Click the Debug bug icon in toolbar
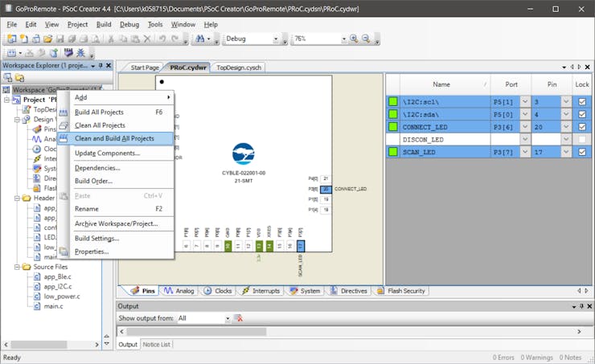 [x=80, y=53]
